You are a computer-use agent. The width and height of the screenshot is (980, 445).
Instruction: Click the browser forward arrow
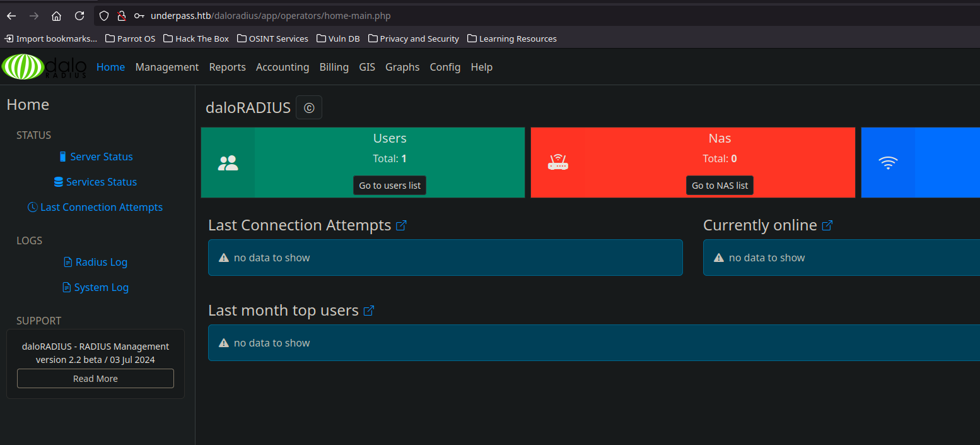pos(34,16)
